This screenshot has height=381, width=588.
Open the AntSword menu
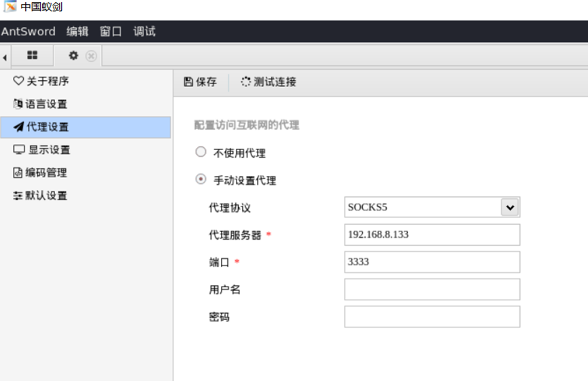click(x=28, y=31)
